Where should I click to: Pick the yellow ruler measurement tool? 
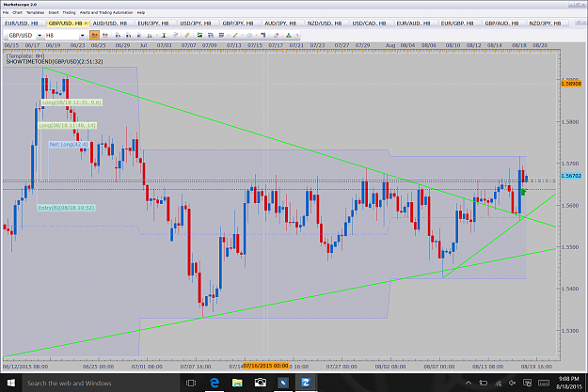point(187,35)
